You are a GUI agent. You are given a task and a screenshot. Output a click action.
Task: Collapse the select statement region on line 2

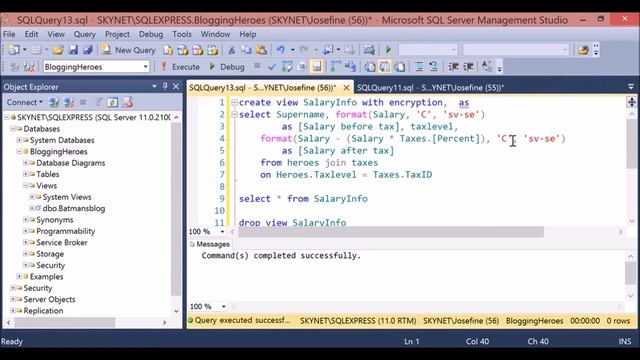click(234, 115)
